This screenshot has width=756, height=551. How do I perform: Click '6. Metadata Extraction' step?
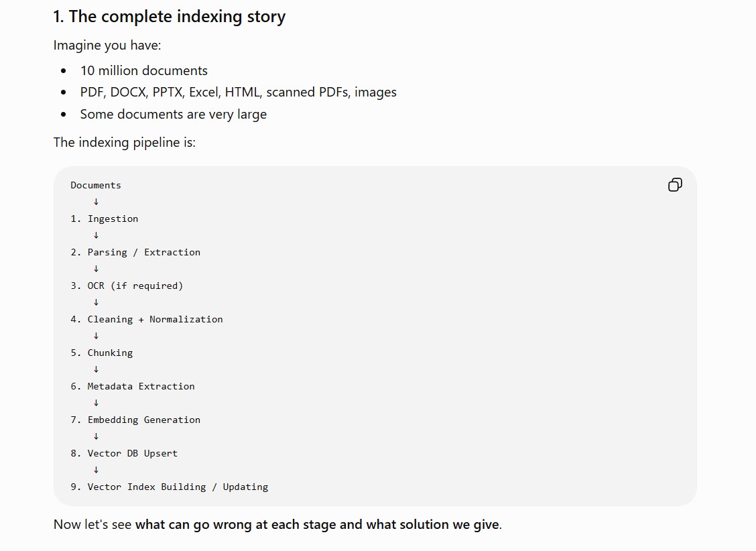(133, 386)
